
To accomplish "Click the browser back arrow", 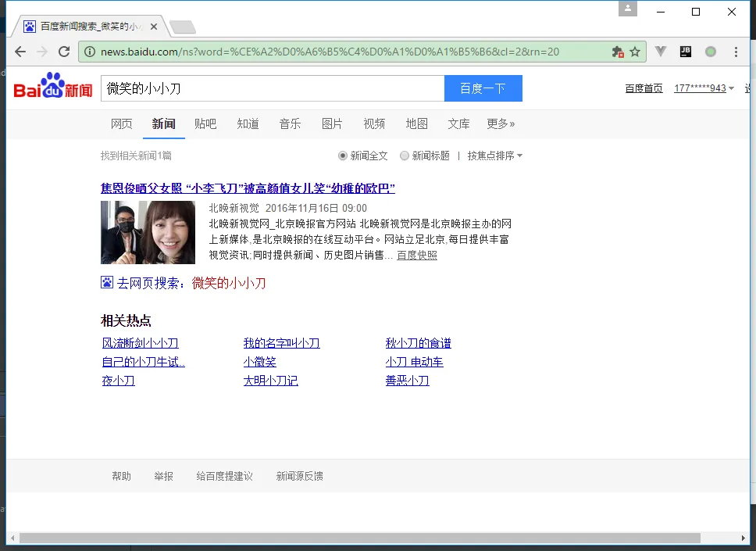I will (20, 52).
